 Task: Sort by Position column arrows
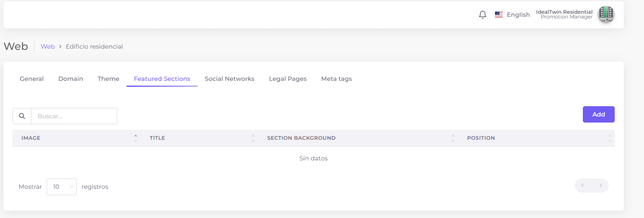tap(610, 138)
